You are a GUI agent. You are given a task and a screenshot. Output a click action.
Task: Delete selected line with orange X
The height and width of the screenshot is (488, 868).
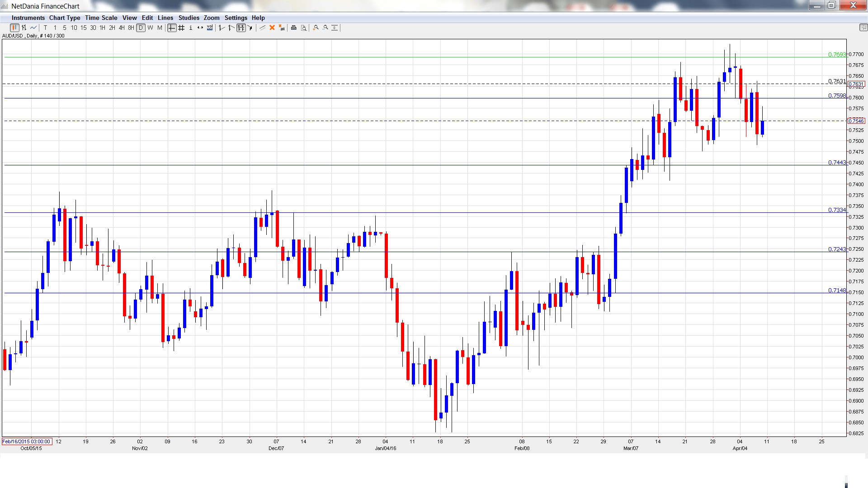click(272, 28)
